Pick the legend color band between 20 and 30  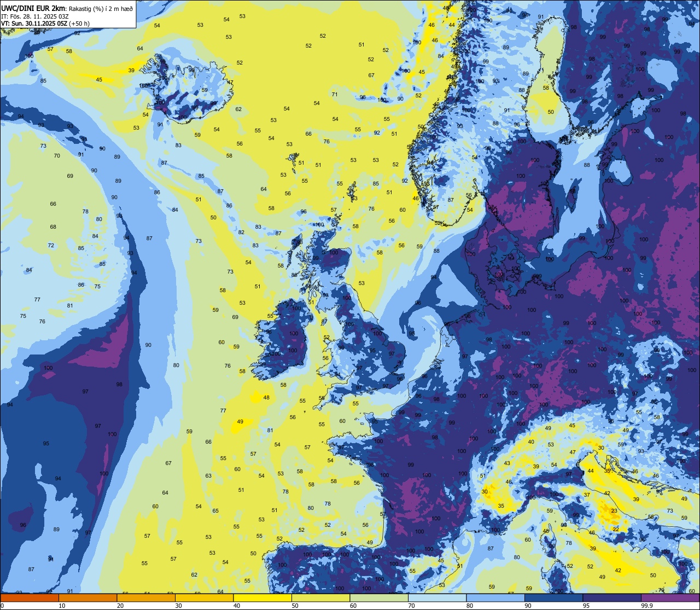tap(146, 598)
